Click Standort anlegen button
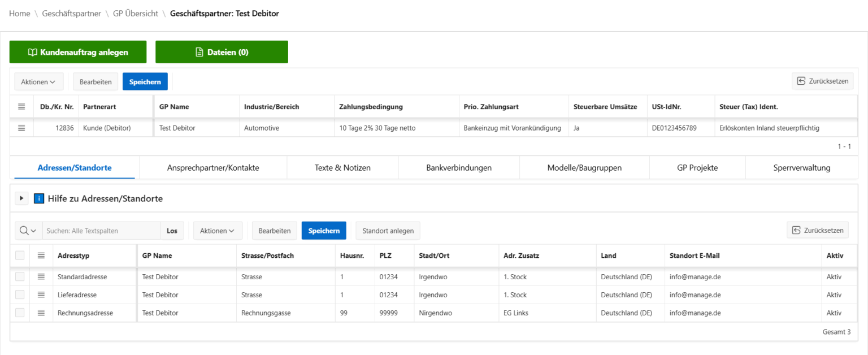The image size is (868, 355). [x=388, y=231]
